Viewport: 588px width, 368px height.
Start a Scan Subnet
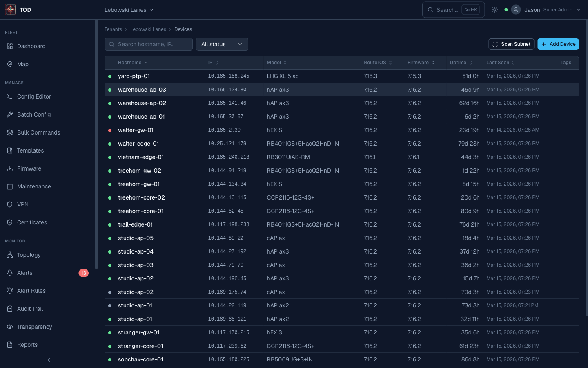(x=511, y=44)
